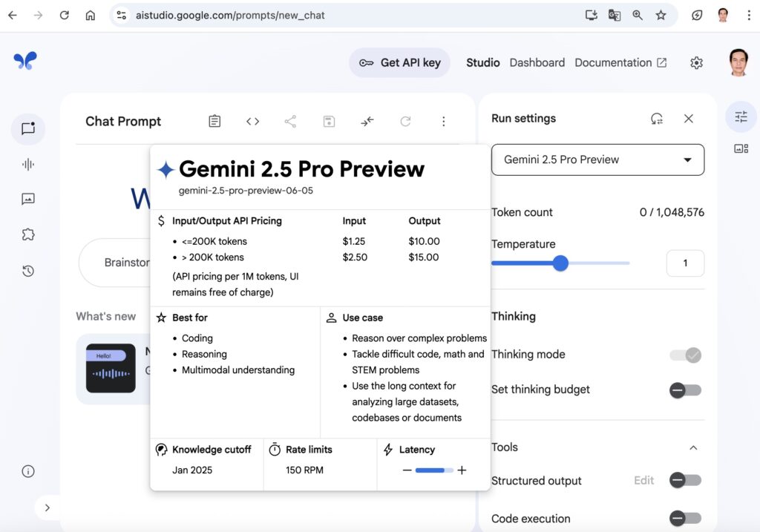The image size is (760, 532).
Task: Click the AI Studio butterfly logo
Action: pyautogui.click(x=25, y=61)
